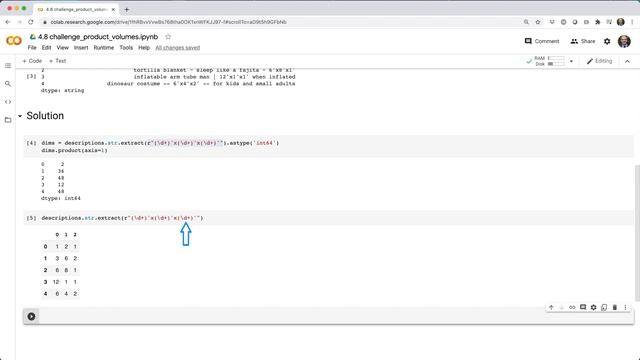Click the page vertical scrollbar
This screenshot has height=360, width=640.
(637, 233)
